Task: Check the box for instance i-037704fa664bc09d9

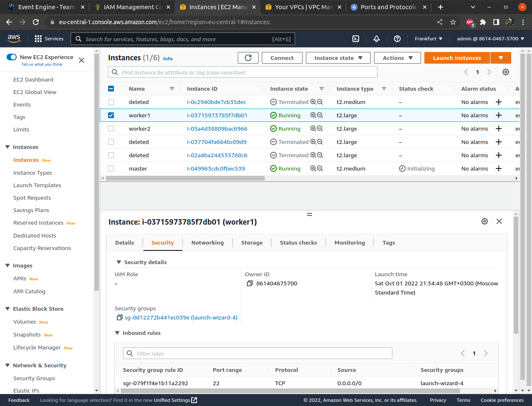Action: click(x=111, y=142)
